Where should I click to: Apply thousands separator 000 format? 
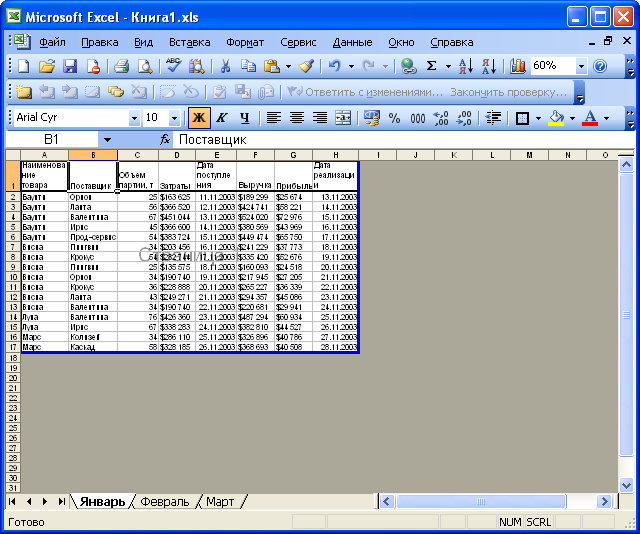[418, 118]
